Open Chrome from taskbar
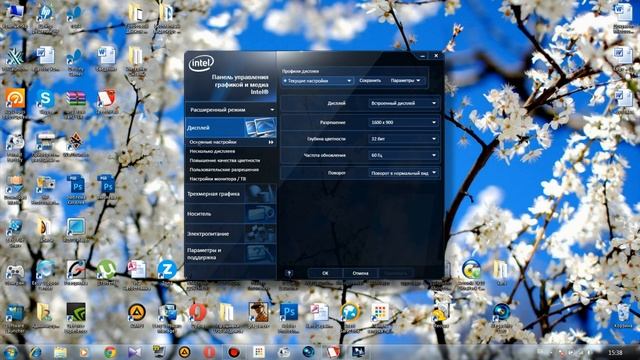 coord(109,352)
